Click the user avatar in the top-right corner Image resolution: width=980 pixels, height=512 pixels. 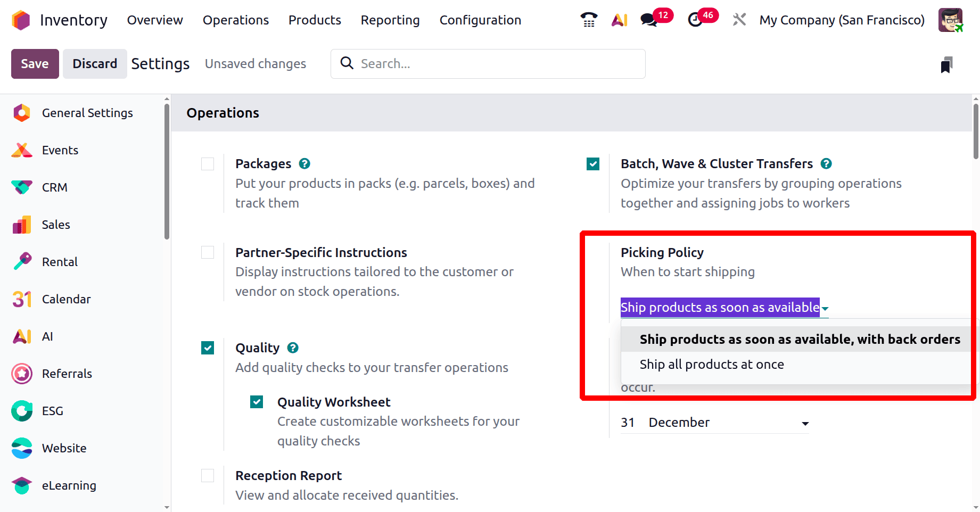tap(950, 20)
